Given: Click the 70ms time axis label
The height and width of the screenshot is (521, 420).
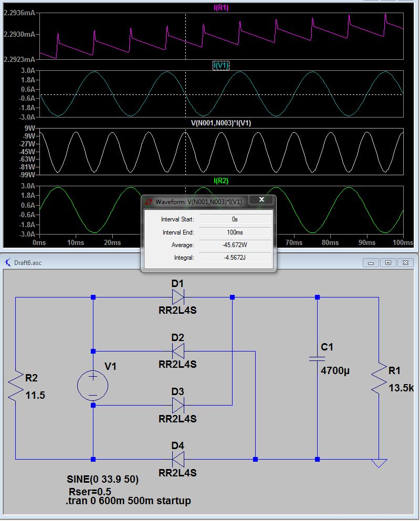Looking at the screenshot, I should [x=293, y=242].
